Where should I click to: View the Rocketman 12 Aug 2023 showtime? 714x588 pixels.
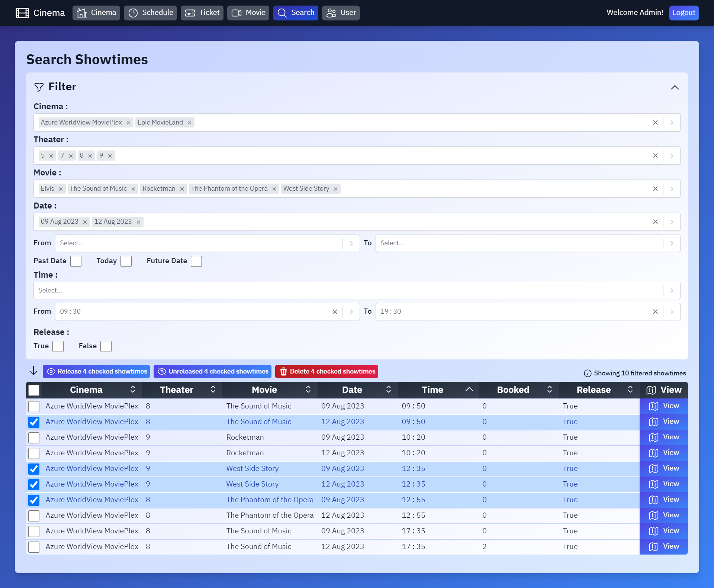pos(664,453)
